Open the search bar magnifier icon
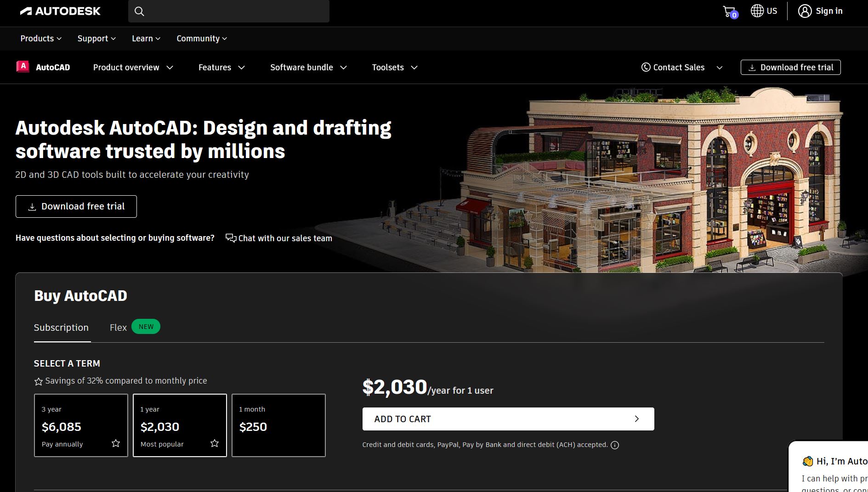 (139, 11)
